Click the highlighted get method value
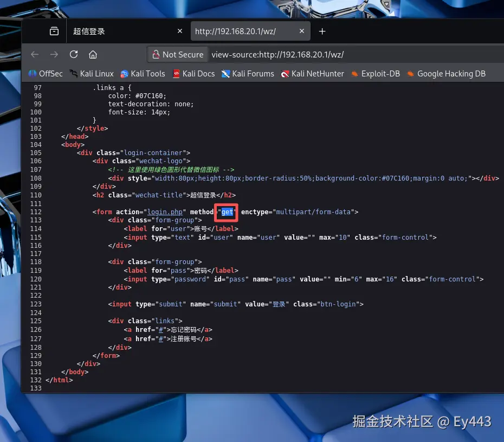 [227, 212]
